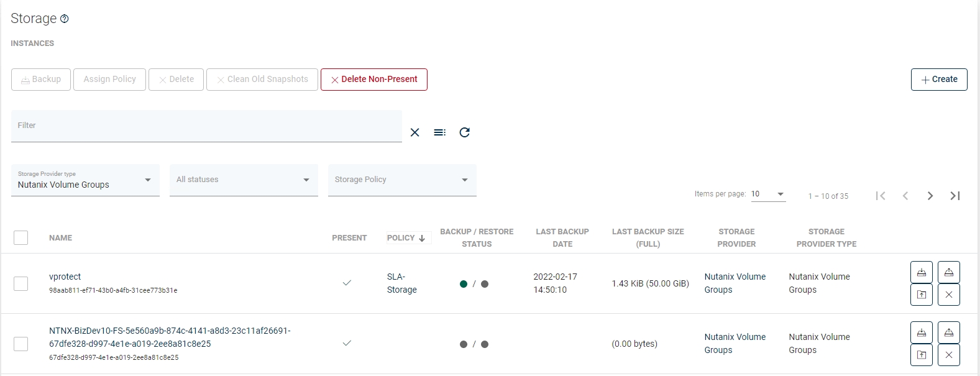
Task: Click the restore icon for NTNX-BizDev10-FS row
Action: tap(948, 332)
